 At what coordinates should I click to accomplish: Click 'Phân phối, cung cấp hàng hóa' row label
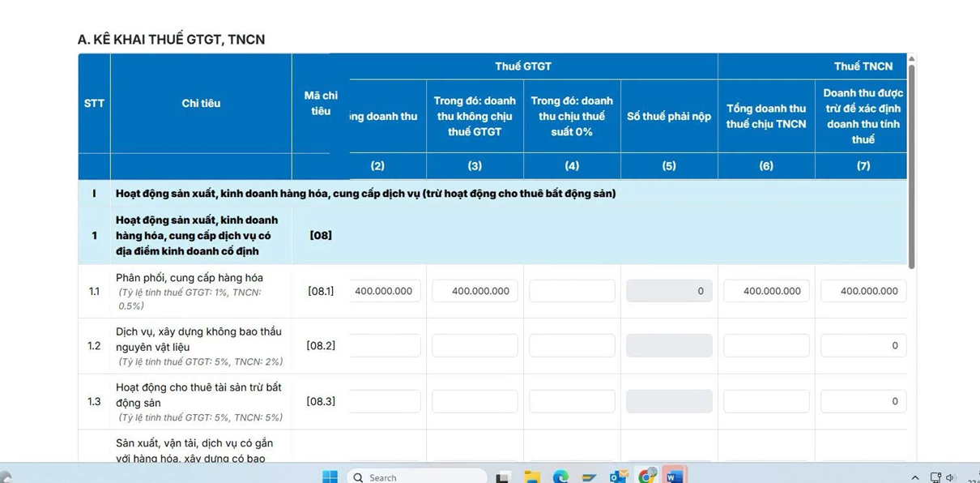point(190,278)
